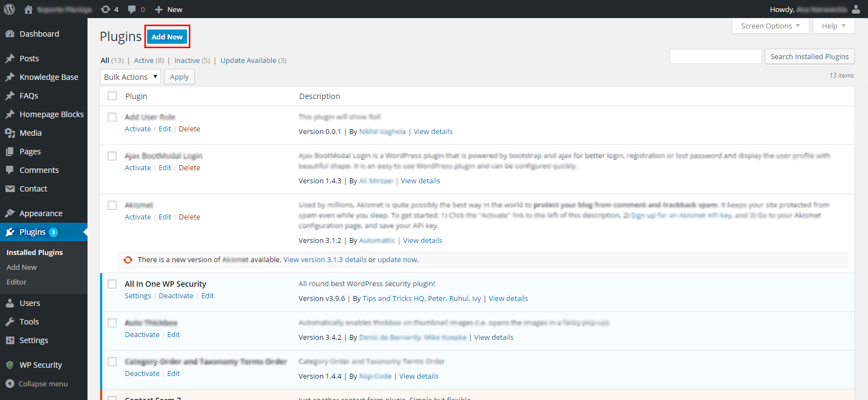The height and width of the screenshot is (400, 868).
Task: Click the update icon beside the new version notice
Action: (128, 260)
